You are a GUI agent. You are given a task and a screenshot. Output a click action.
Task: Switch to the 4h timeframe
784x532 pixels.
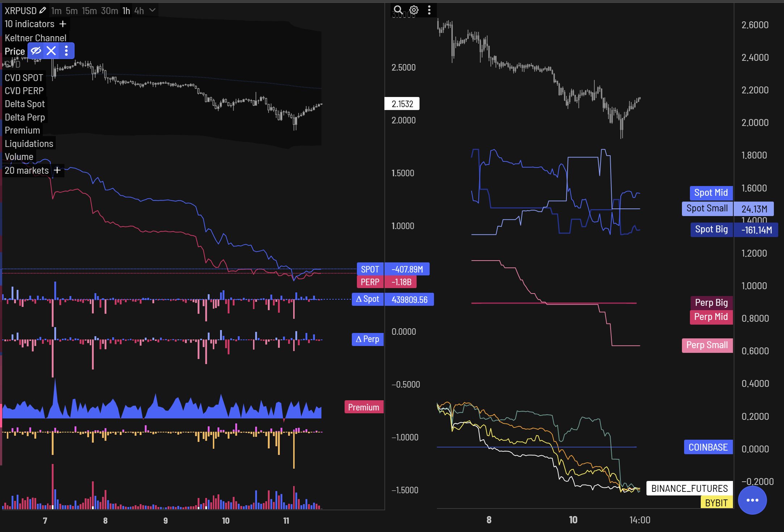(139, 11)
